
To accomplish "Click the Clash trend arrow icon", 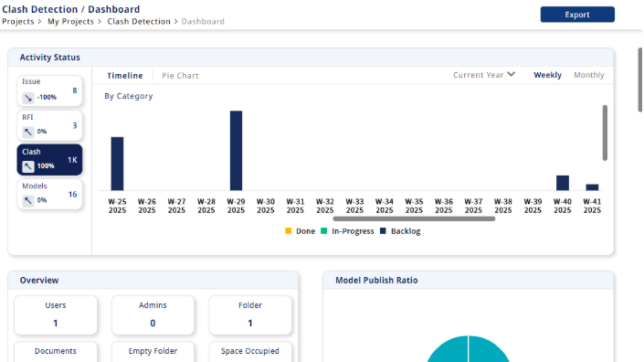I will (x=28, y=166).
